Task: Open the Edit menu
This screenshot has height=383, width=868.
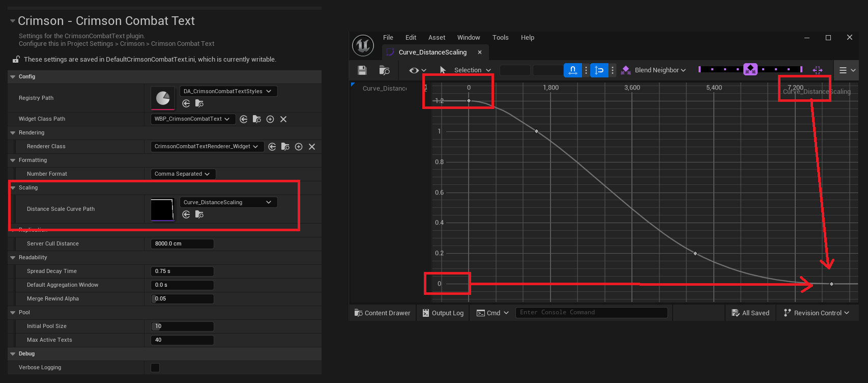Action: pyautogui.click(x=411, y=38)
